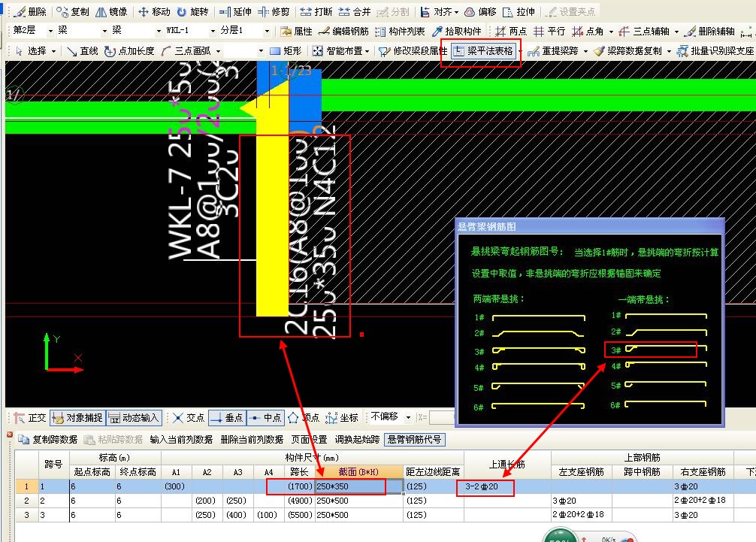This screenshot has width=756, height=542.
Task: Click the 偏移 offset tool
Action: pos(480,11)
